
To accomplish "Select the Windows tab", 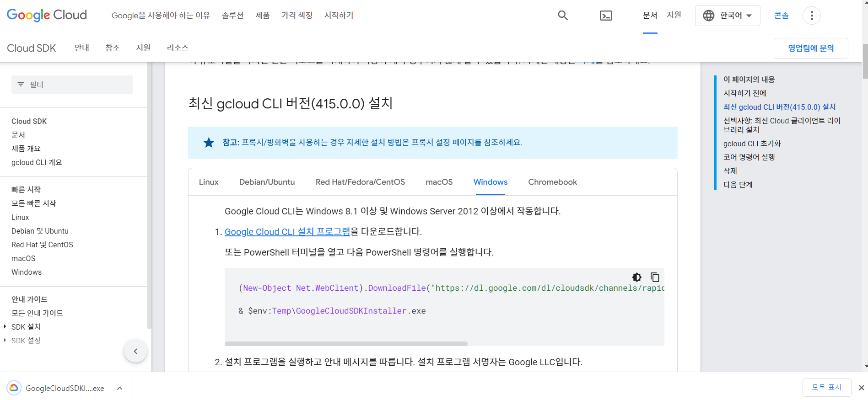I will pos(491,182).
